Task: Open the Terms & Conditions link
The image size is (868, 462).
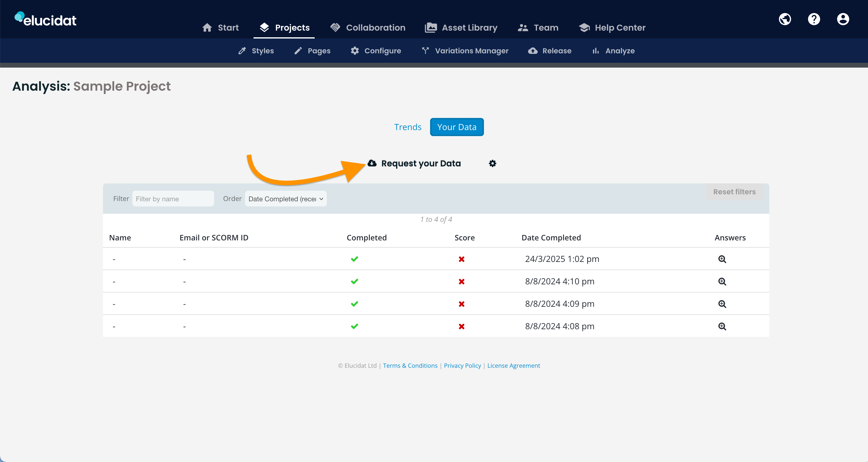Action: click(x=410, y=366)
